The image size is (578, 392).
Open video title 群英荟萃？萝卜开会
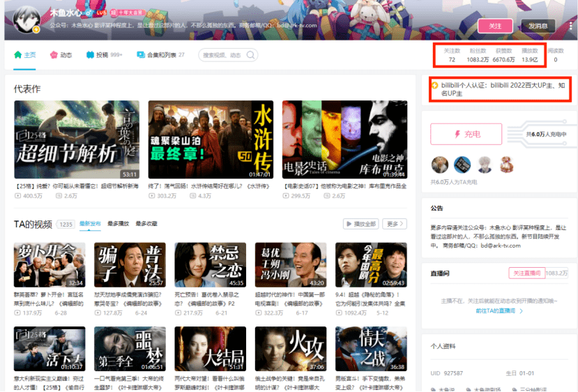point(49,299)
